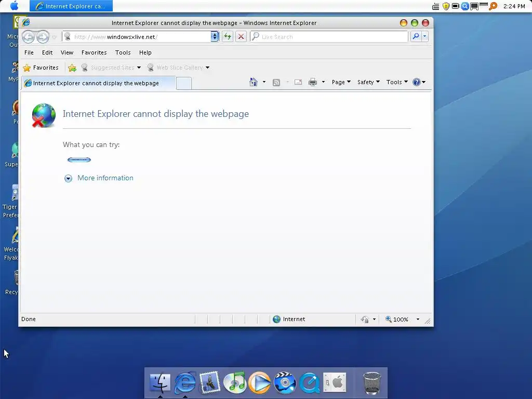Click Add to Favorites Bar star icon
Image resolution: width=532 pixels, height=399 pixels.
[72, 68]
